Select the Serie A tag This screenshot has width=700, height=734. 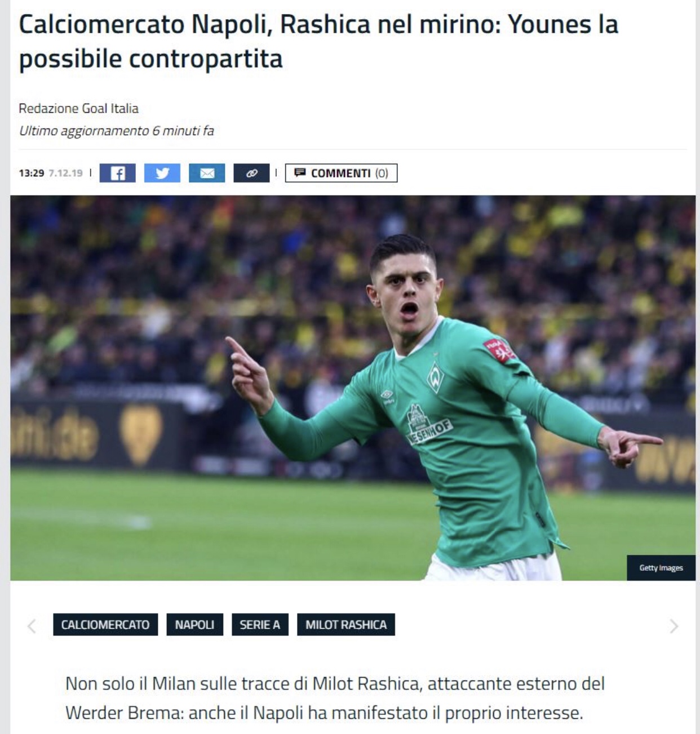coord(260,625)
